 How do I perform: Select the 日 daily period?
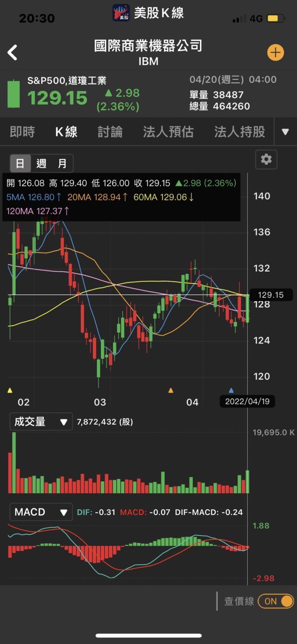click(x=20, y=163)
